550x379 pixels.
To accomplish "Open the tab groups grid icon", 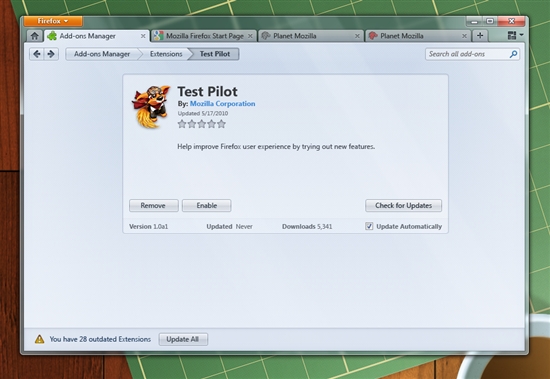I will (x=512, y=35).
